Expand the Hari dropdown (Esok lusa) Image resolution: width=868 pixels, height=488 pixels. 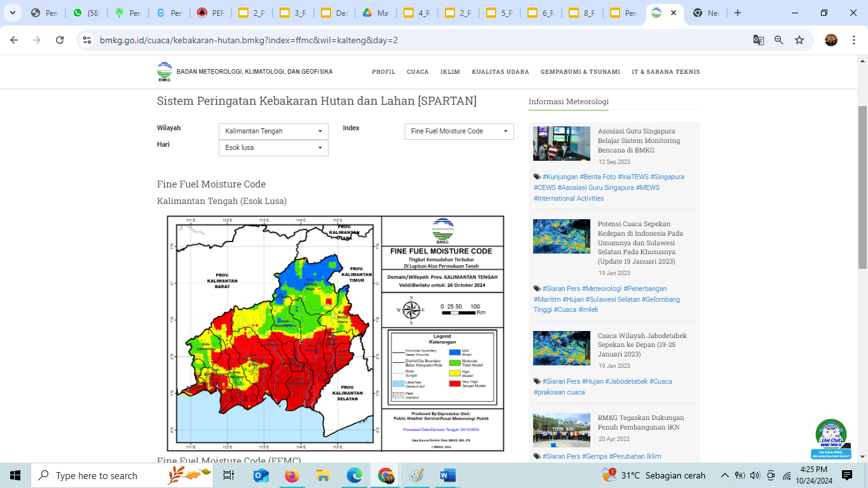(x=273, y=147)
